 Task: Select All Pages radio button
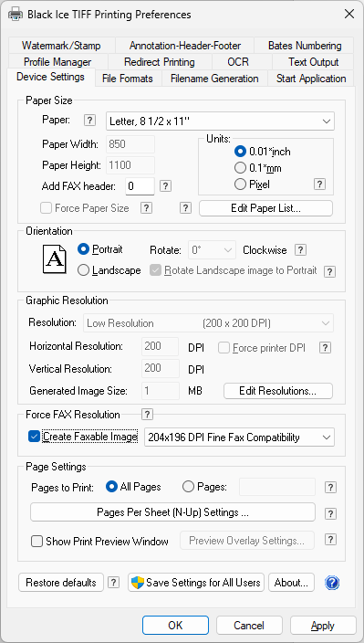pos(111,487)
